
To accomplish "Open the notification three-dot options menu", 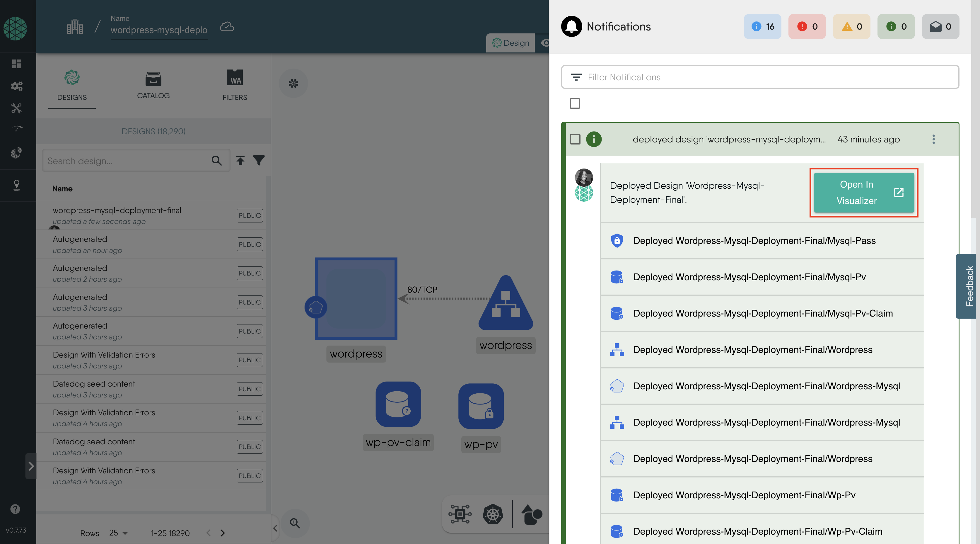I will 933,139.
